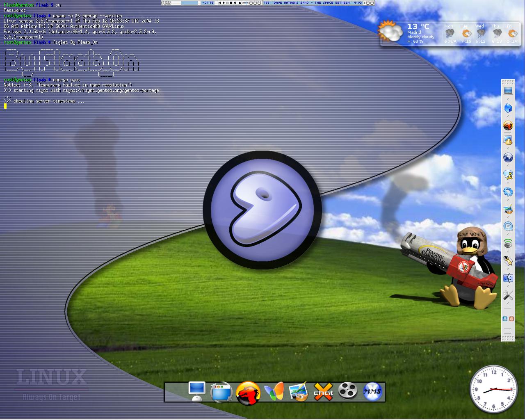Click the bottom drag handle of side panel
The image size is (525, 420).
pyautogui.click(x=508, y=338)
